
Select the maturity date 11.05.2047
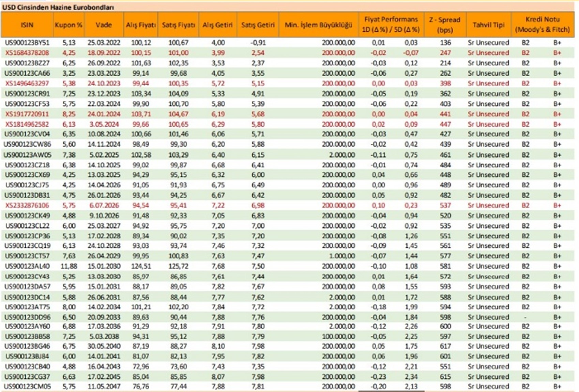click(x=104, y=387)
